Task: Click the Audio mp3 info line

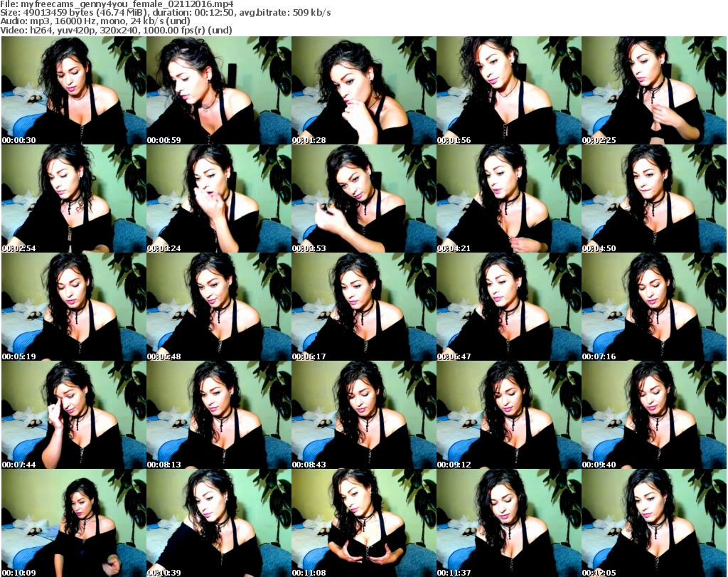Action: (x=95, y=21)
